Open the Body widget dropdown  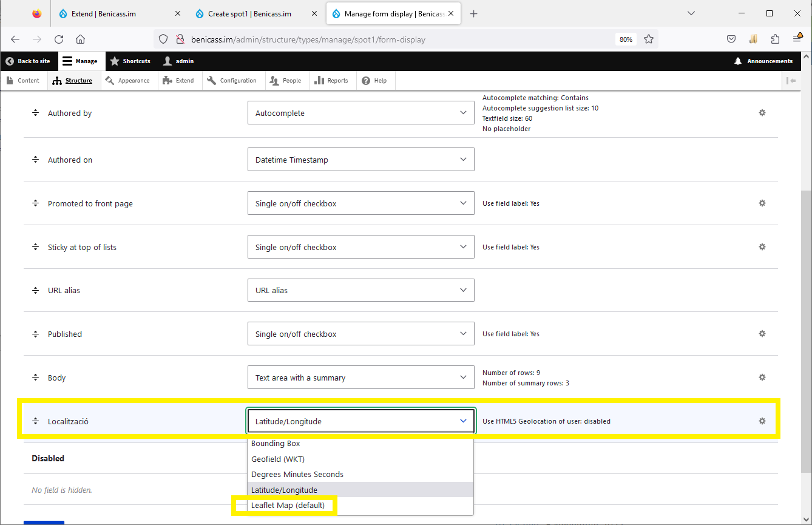(x=360, y=378)
